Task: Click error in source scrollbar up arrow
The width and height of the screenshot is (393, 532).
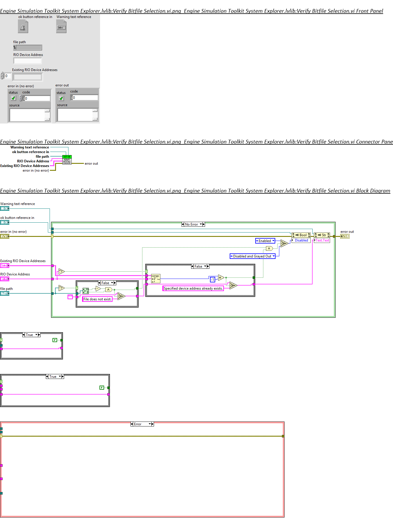Action: click(47, 111)
